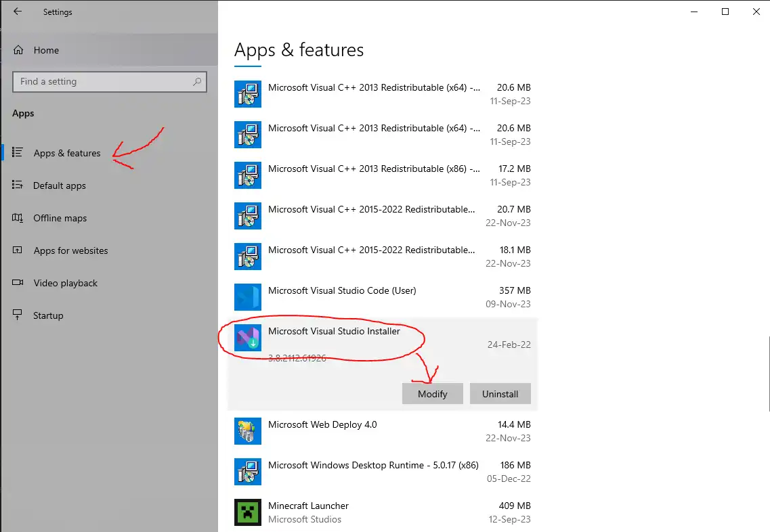Click icon of the 18.1 MB Visual C++ 2015-2022 entry
The image size is (770, 532).
click(247, 257)
